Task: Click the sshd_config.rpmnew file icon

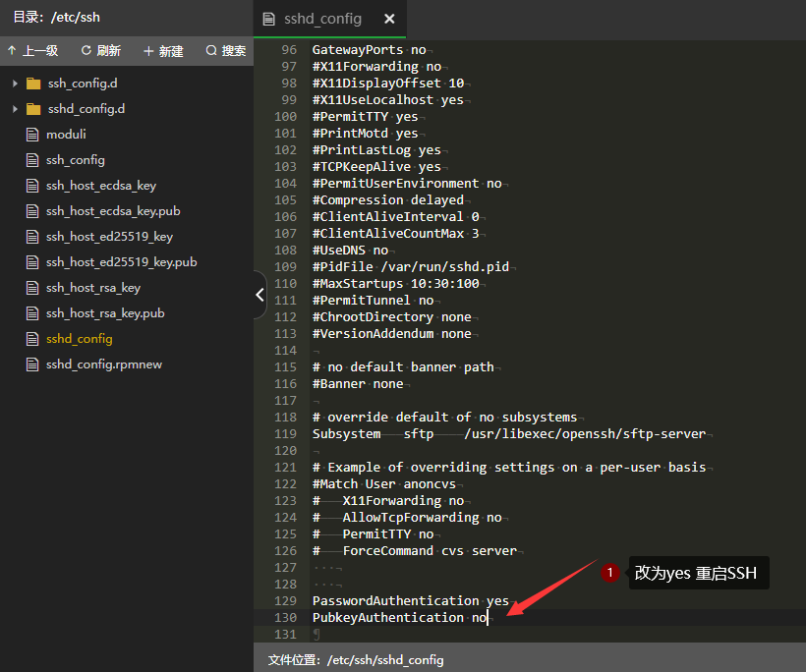Action: click(x=32, y=364)
